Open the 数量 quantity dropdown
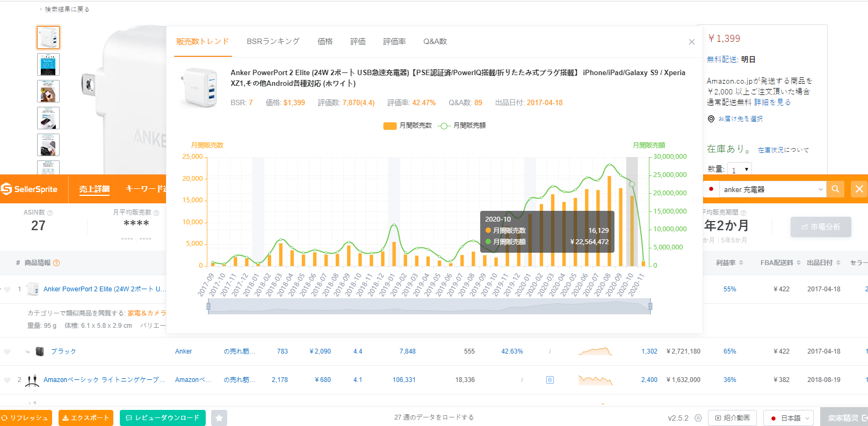868x426 pixels. click(740, 170)
